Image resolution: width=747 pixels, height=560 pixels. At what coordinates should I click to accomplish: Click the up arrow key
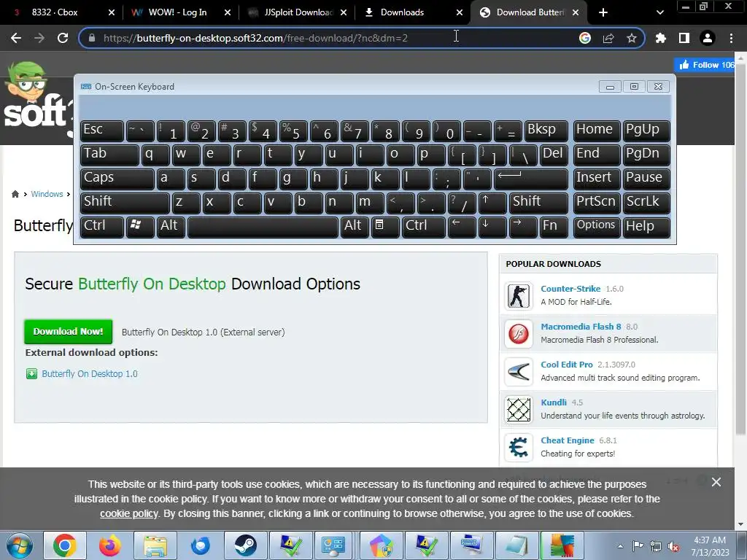pos(492,203)
